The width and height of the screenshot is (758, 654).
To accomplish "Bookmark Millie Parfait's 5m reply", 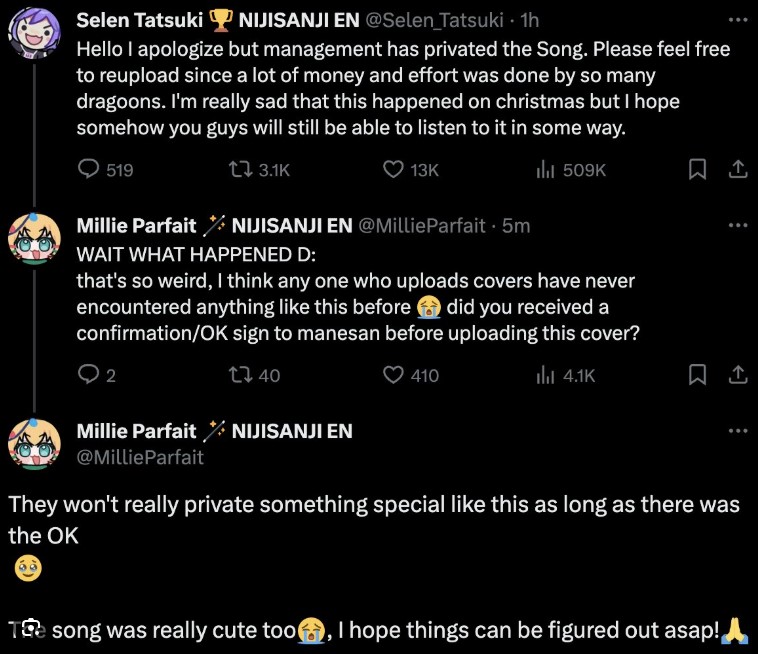I will pyautogui.click(x=697, y=375).
